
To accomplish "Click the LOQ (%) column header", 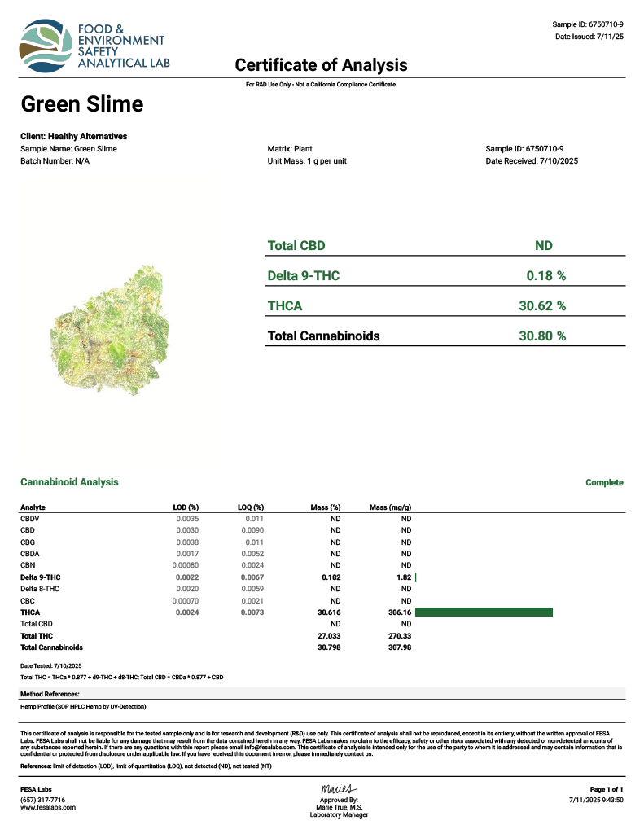I will pyautogui.click(x=251, y=507).
